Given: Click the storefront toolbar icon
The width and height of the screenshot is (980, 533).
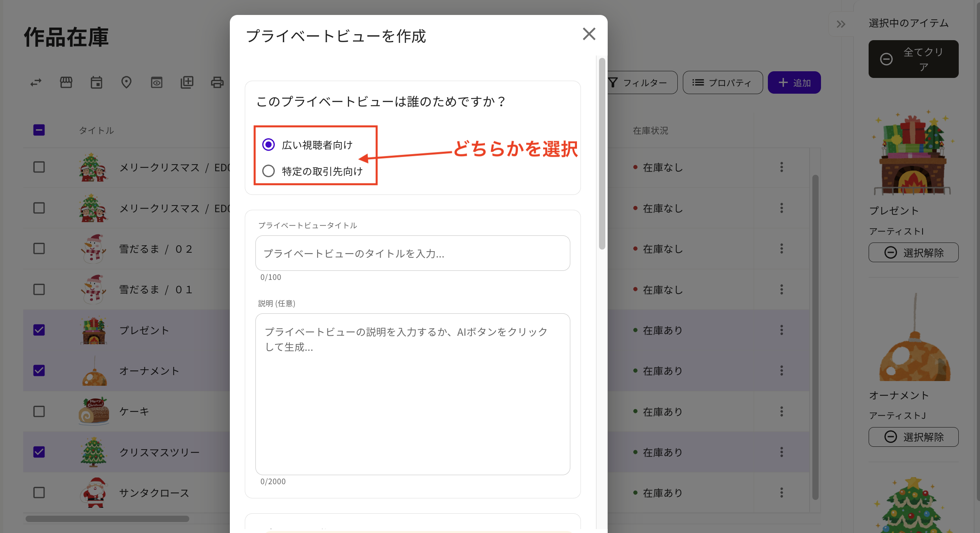Looking at the screenshot, I should coord(66,82).
